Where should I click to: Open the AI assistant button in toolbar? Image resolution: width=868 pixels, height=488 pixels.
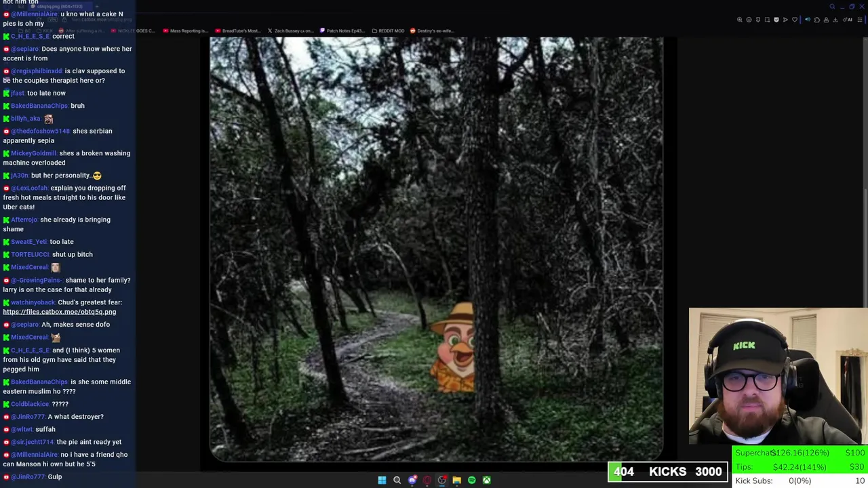pos(847,20)
